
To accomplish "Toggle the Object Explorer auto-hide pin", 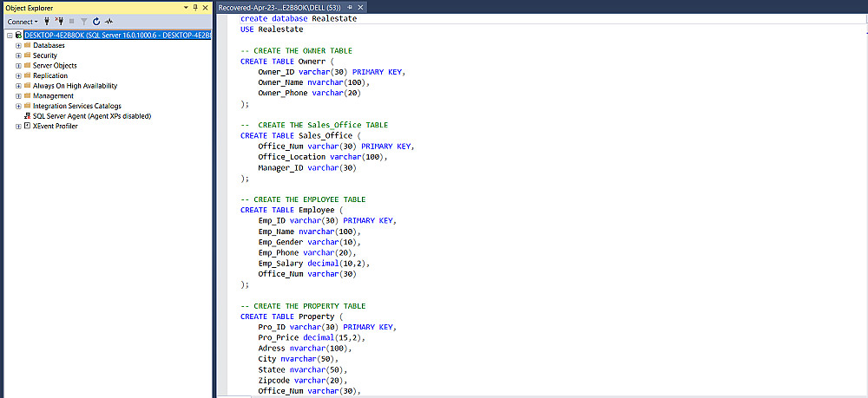I will [194, 8].
